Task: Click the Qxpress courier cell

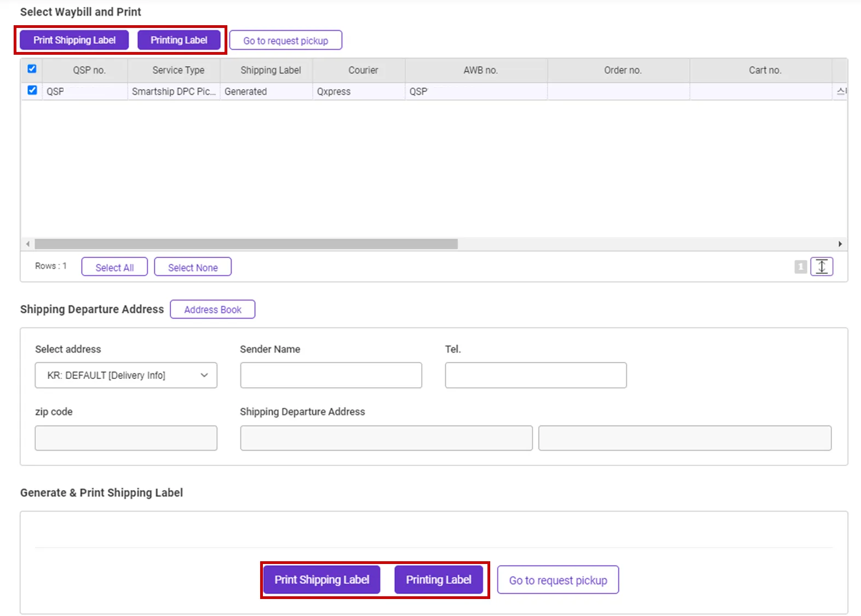Action: coord(359,91)
